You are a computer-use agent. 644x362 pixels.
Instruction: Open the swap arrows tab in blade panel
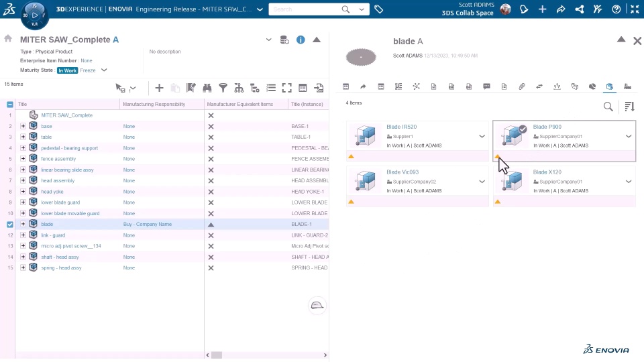539,86
